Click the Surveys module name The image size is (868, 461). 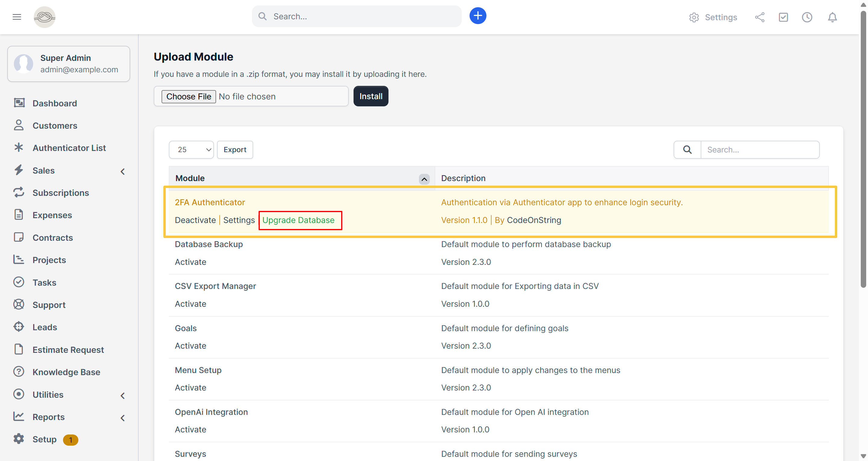[x=190, y=454]
